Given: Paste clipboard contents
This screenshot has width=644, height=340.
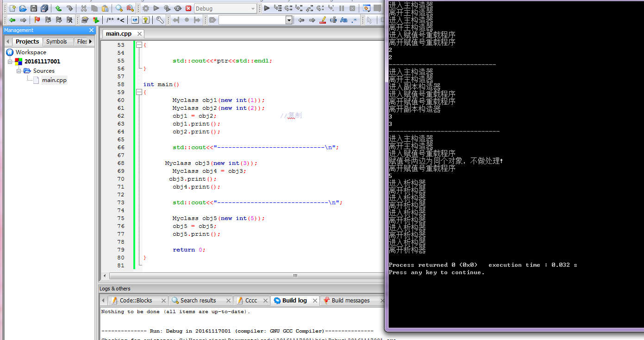Looking at the screenshot, I should (105, 8).
